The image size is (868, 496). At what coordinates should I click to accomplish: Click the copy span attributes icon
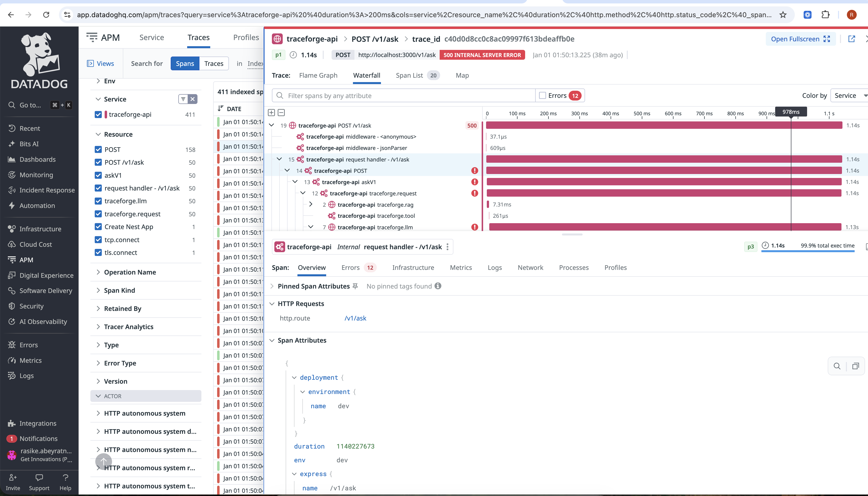tap(855, 366)
